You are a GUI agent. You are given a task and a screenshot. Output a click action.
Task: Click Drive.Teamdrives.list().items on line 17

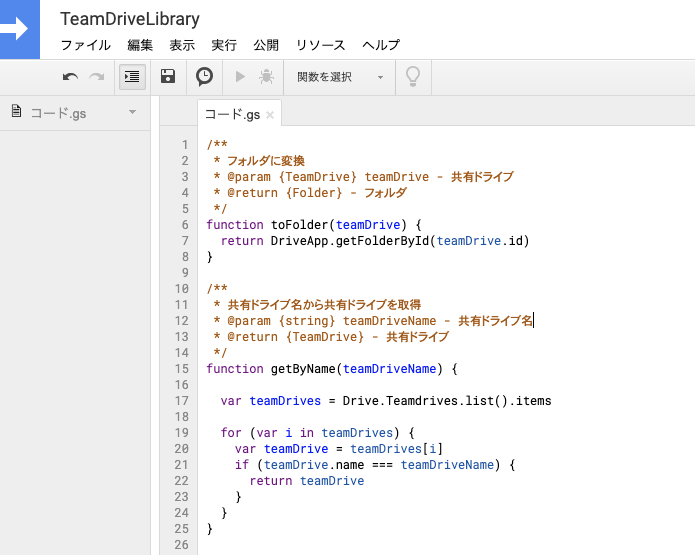(x=447, y=401)
